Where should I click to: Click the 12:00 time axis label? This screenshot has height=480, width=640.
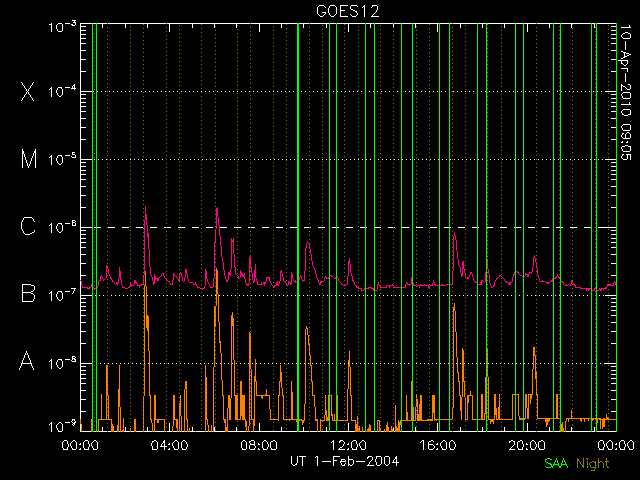(348, 444)
